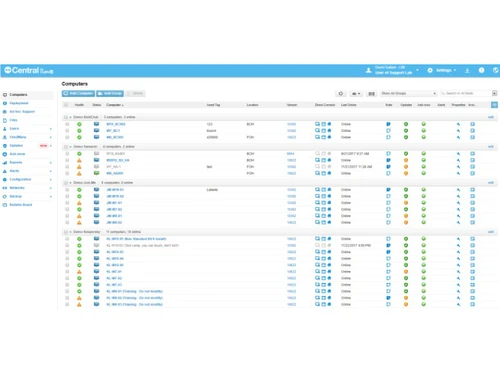Click inventory icon for JM-W7-01 row

coord(472,203)
